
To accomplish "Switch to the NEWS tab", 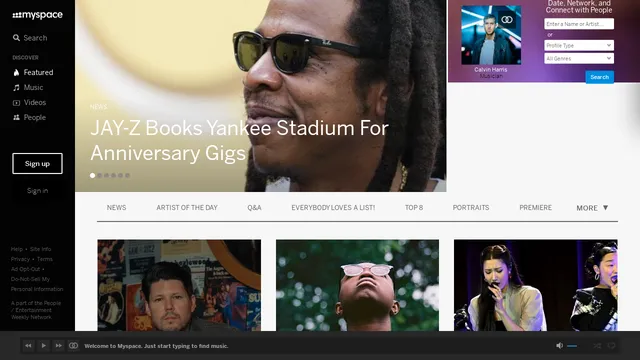I will (116, 208).
